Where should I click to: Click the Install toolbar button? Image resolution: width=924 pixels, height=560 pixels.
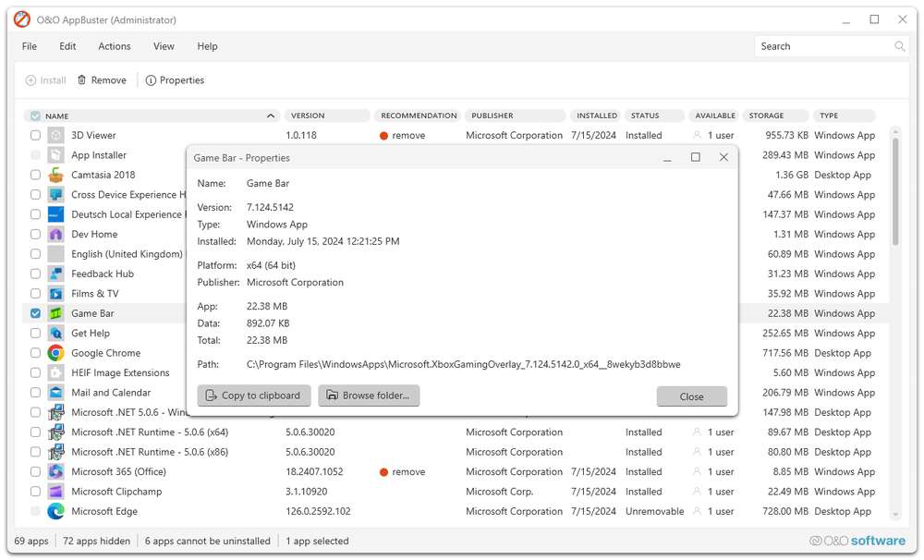46,80
